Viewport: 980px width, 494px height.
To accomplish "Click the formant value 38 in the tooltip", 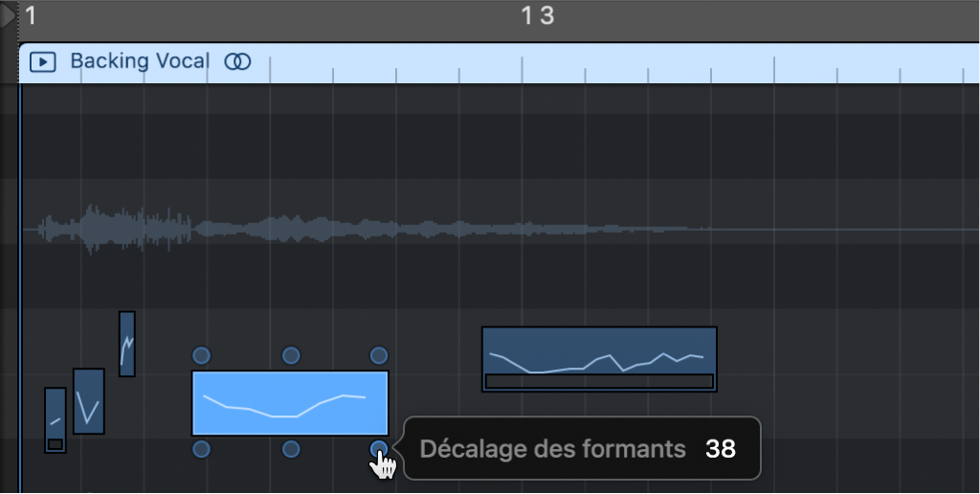I will point(721,448).
